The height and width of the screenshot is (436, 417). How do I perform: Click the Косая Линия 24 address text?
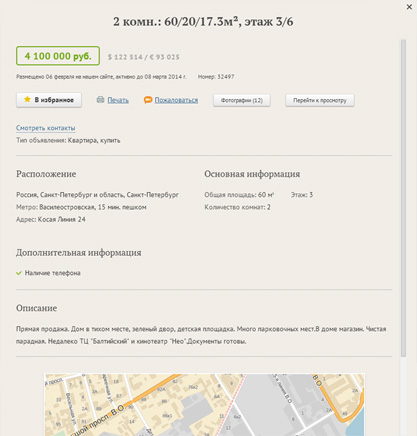pos(62,219)
